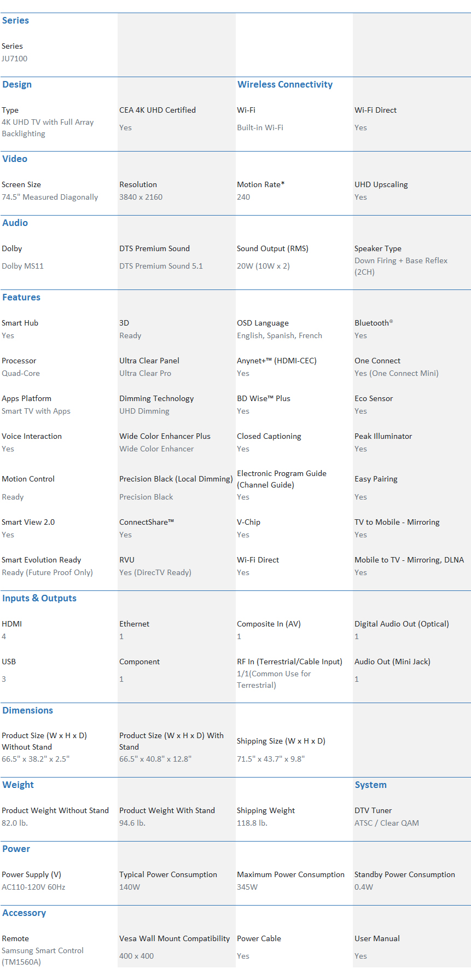Click the Video section heading
Screen dimensions: 471x980
(15, 159)
